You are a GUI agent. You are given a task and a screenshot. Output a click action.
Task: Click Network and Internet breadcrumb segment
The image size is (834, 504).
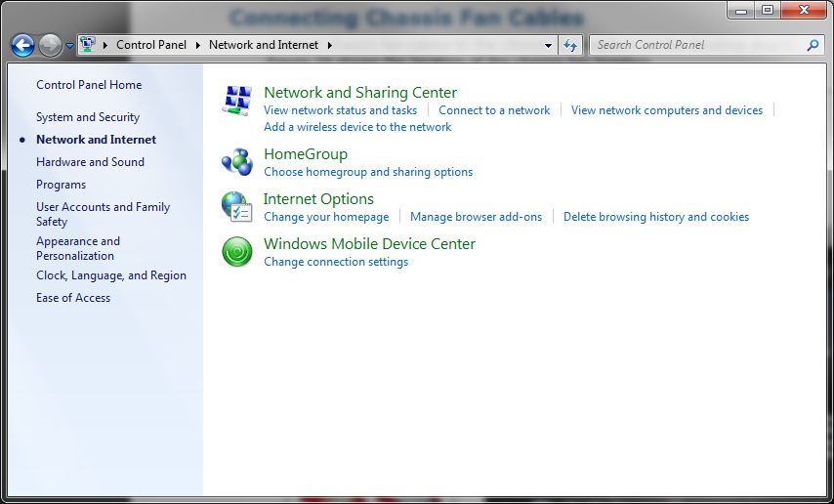point(264,45)
